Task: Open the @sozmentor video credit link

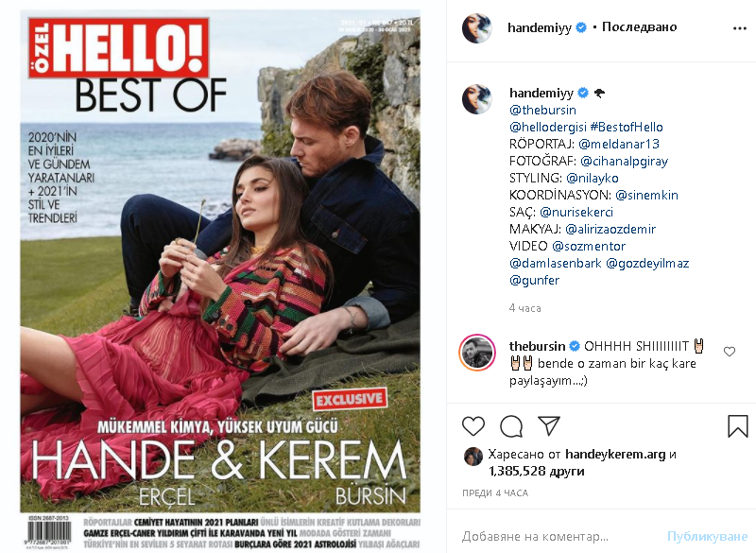Action: click(588, 246)
